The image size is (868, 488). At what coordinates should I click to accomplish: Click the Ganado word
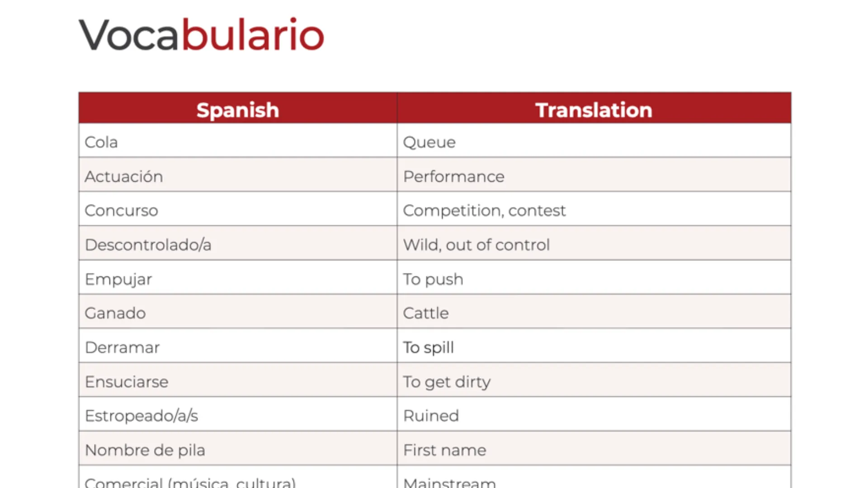[x=115, y=313]
